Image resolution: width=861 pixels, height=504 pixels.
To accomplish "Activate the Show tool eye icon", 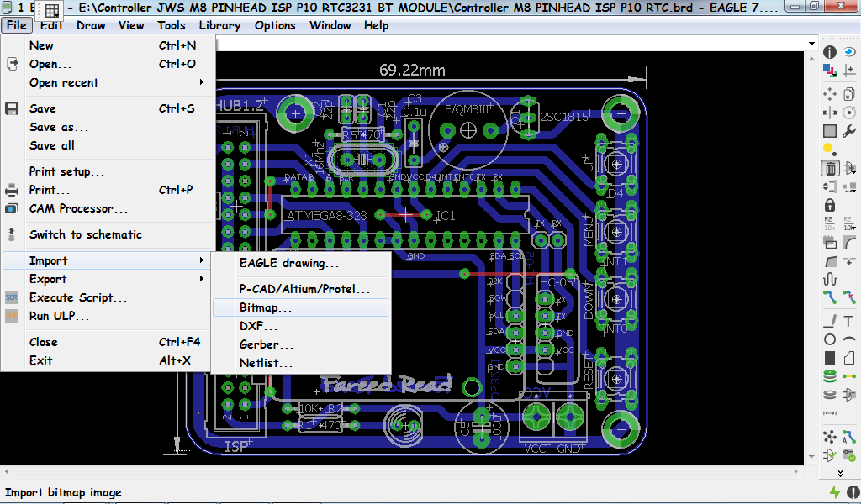I will pyautogui.click(x=849, y=51).
